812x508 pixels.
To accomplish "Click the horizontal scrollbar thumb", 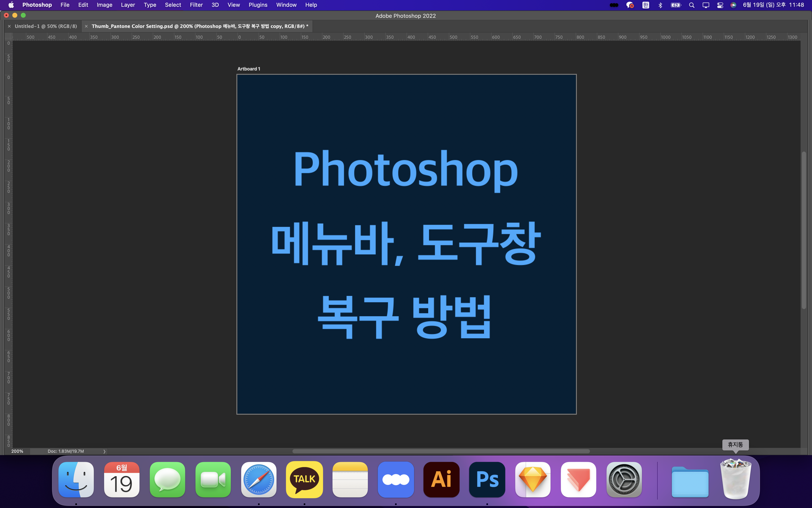I will 441,451.
